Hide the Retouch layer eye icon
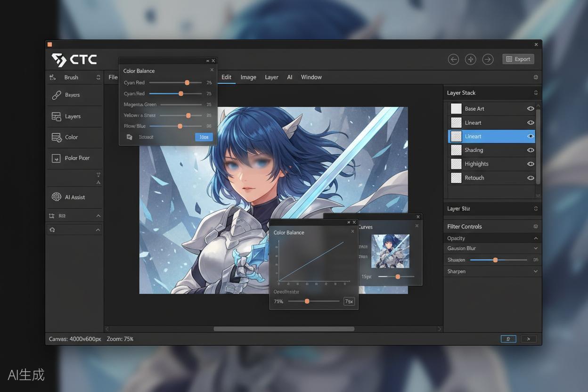The width and height of the screenshot is (588, 392). tap(531, 178)
